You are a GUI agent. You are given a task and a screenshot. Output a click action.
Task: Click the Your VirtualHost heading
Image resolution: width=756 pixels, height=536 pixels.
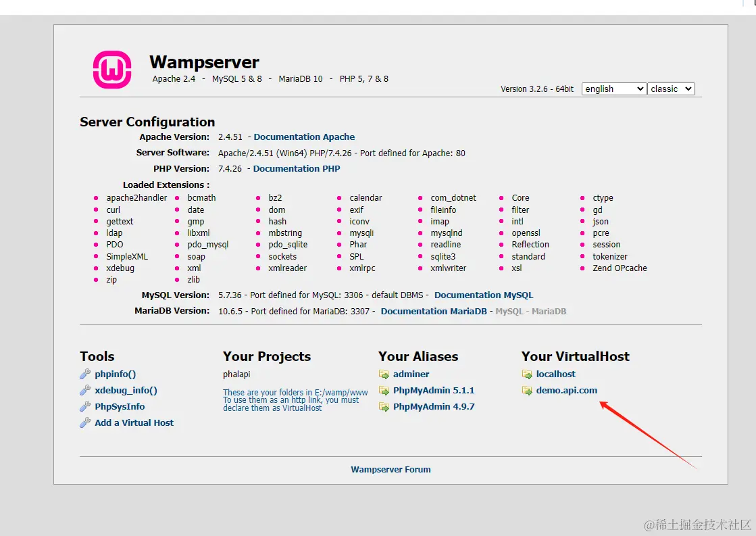[x=575, y=356]
